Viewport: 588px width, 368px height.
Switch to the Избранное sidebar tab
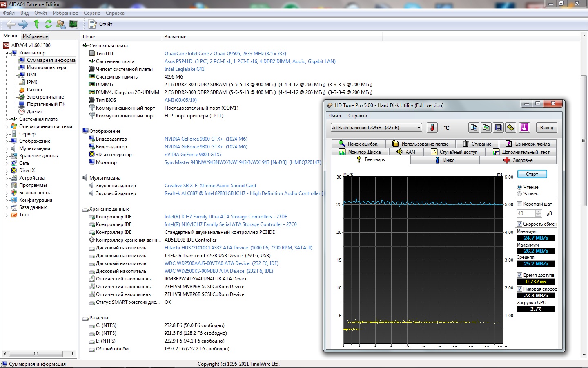(35, 36)
